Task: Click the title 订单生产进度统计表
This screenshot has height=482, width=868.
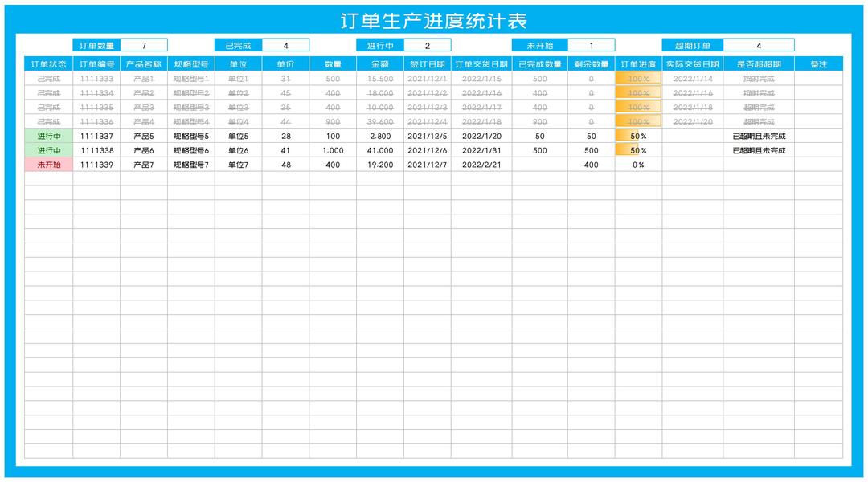Action: [x=433, y=21]
